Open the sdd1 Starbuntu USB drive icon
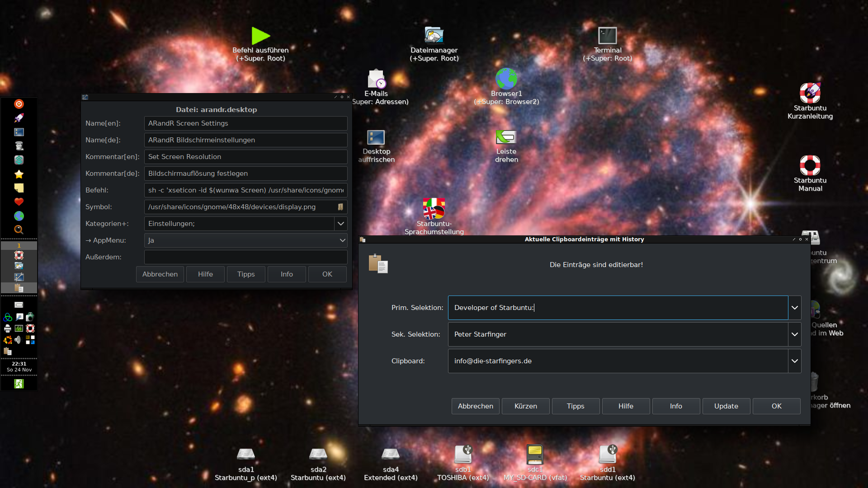The image size is (868, 488). (608, 454)
